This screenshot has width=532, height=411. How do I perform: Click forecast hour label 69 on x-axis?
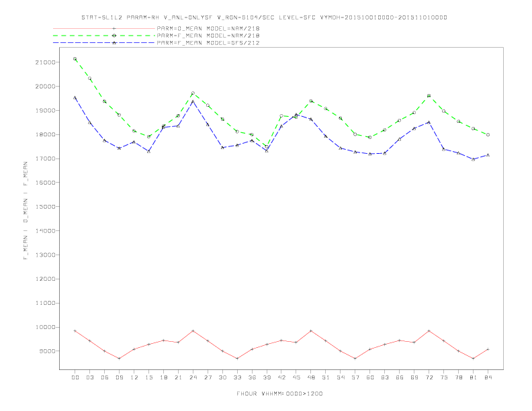tap(414, 377)
